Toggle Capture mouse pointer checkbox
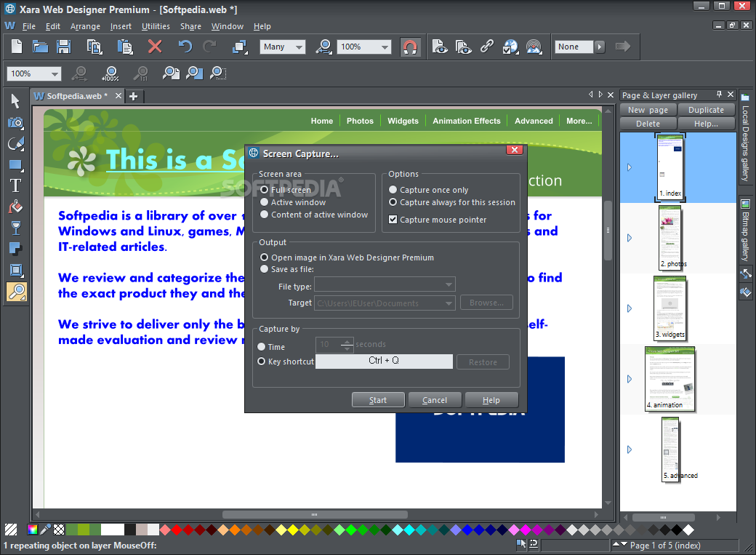The width and height of the screenshot is (756, 555). (x=393, y=220)
